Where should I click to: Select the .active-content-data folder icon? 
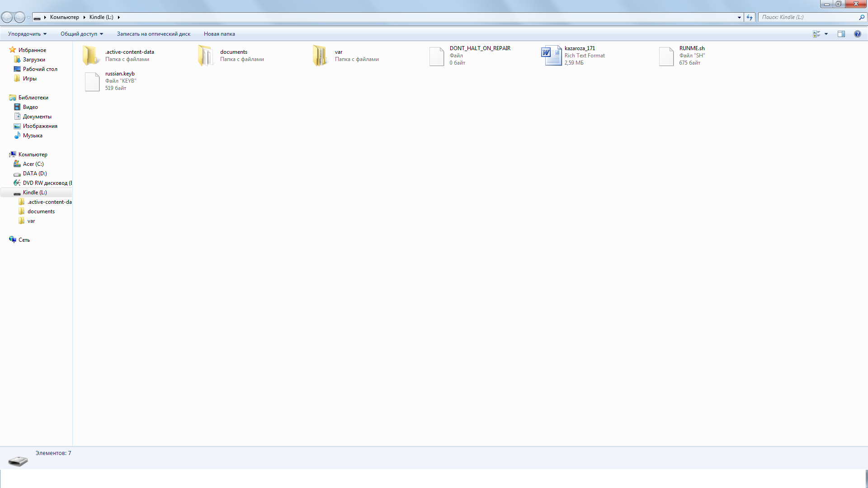(x=91, y=56)
